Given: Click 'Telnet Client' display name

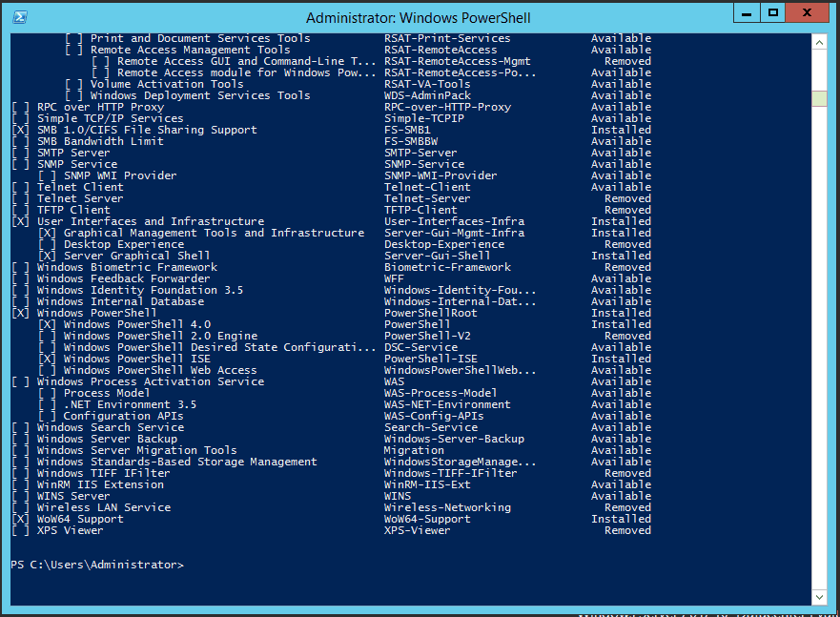Looking at the screenshot, I should click(x=80, y=187).
